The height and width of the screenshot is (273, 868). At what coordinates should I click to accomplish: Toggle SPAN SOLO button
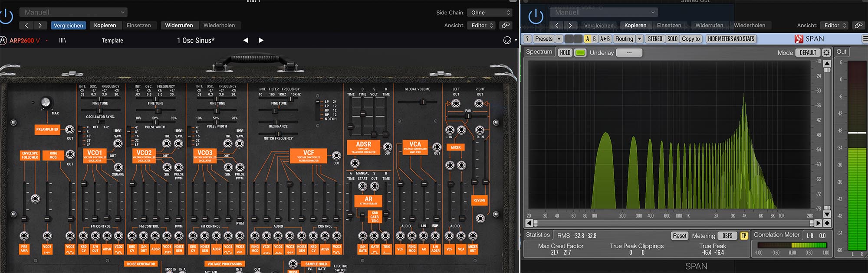tap(672, 39)
